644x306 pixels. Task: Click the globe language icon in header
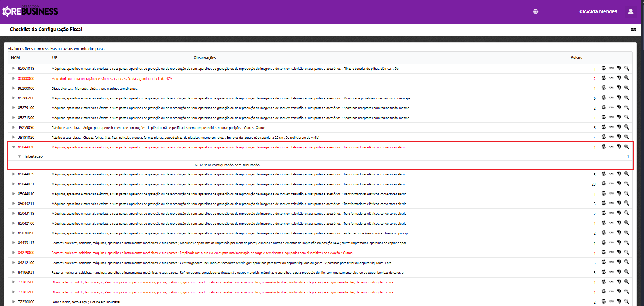536,11
